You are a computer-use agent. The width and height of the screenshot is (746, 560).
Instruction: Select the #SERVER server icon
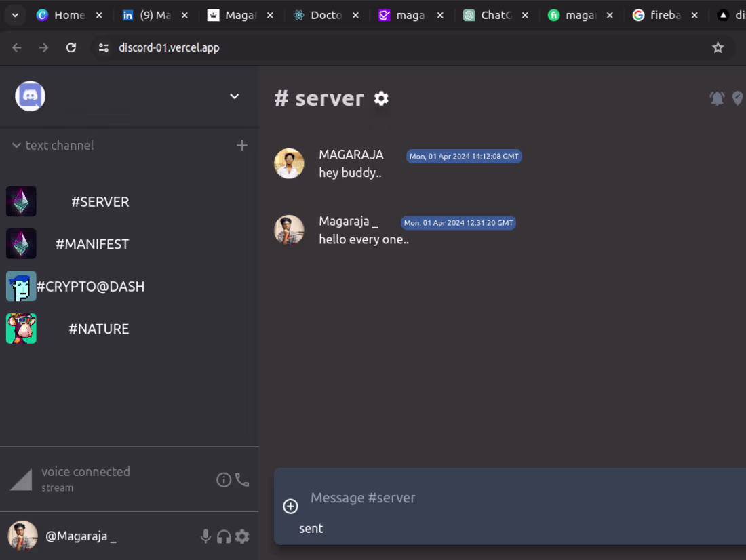coord(21,201)
